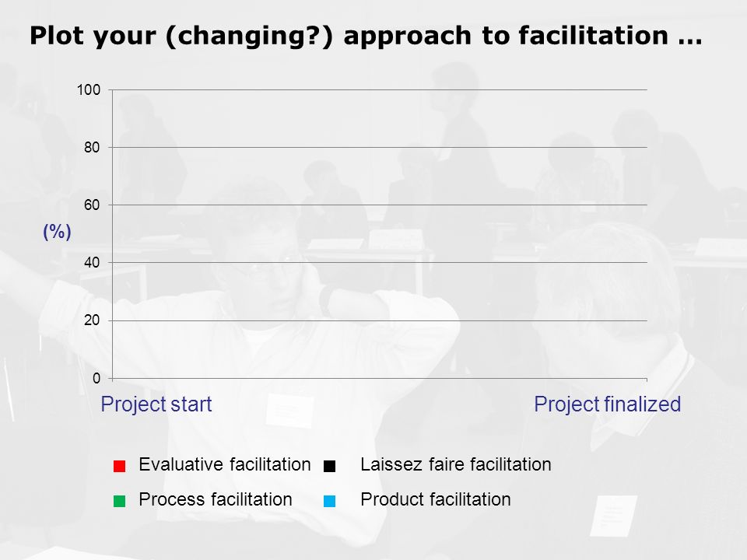
Task: Click the (%) vertical axis title
Action: (57, 232)
